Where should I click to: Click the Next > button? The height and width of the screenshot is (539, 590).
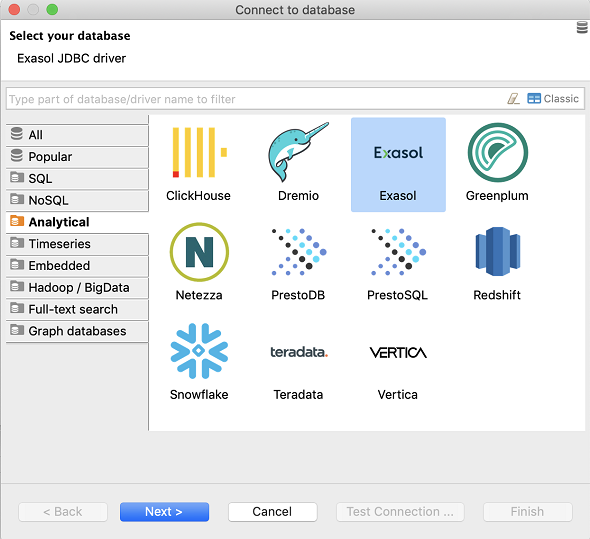164,512
